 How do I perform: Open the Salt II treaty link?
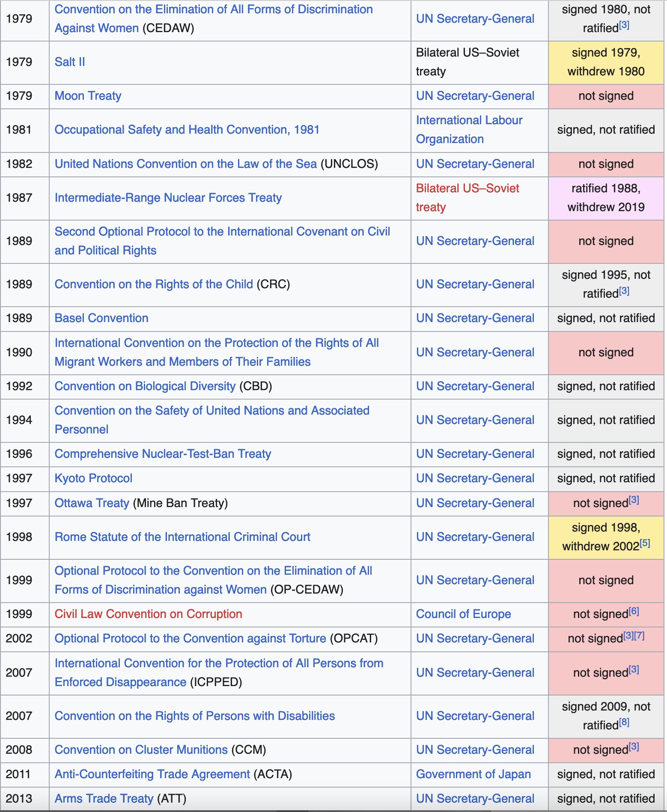pos(70,62)
